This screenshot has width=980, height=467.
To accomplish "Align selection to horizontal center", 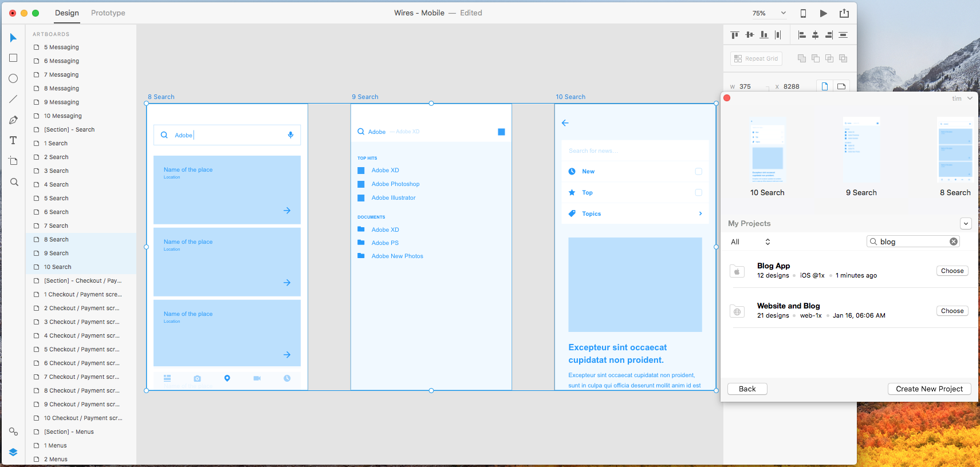I will coord(816,35).
